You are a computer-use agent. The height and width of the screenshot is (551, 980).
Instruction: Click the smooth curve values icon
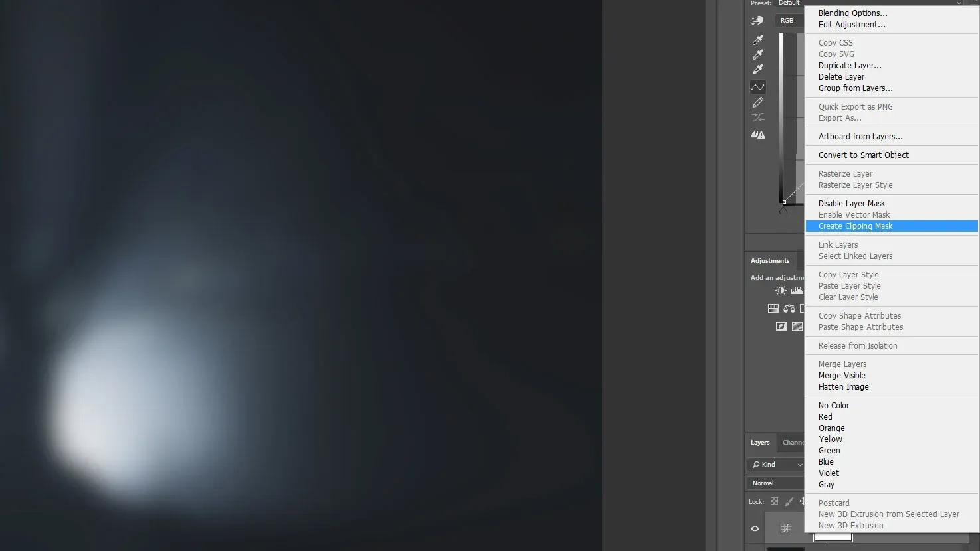pyautogui.click(x=758, y=118)
